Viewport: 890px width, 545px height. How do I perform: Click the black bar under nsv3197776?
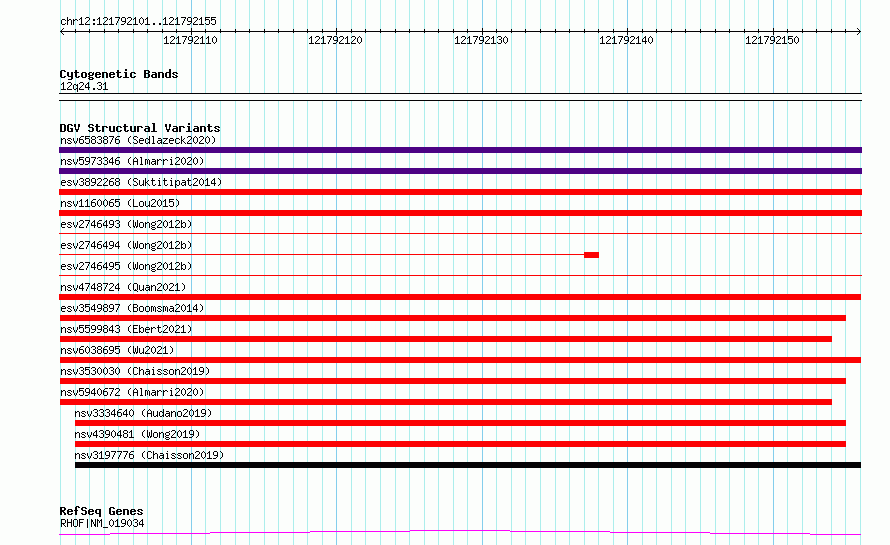(468, 465)
